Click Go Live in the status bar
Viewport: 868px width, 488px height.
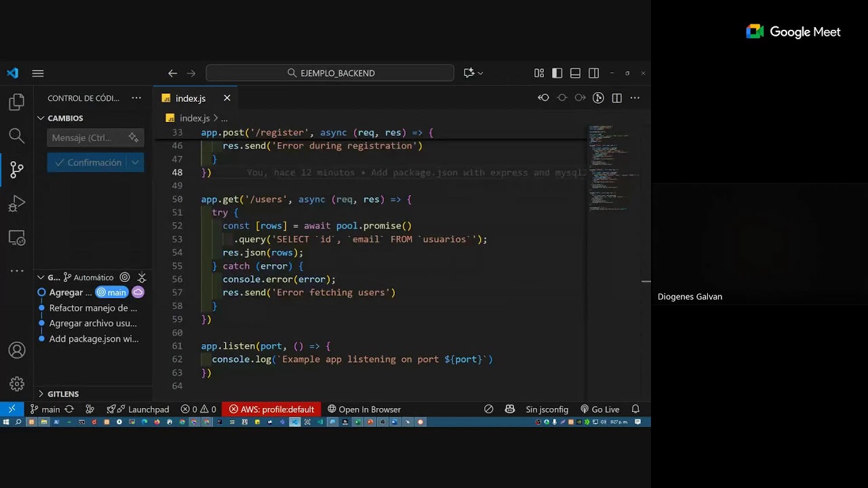click(600, 409)
